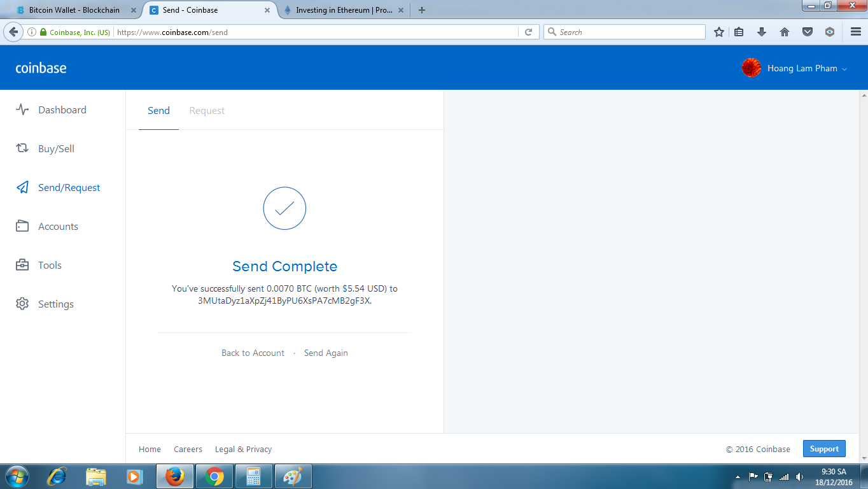Click the recipient address 3MUtaDyz1aXpZj41ByPU6XsPA7cMB2gF3X
This screenshot has height=489, width=868.
[x=284, y=301]
